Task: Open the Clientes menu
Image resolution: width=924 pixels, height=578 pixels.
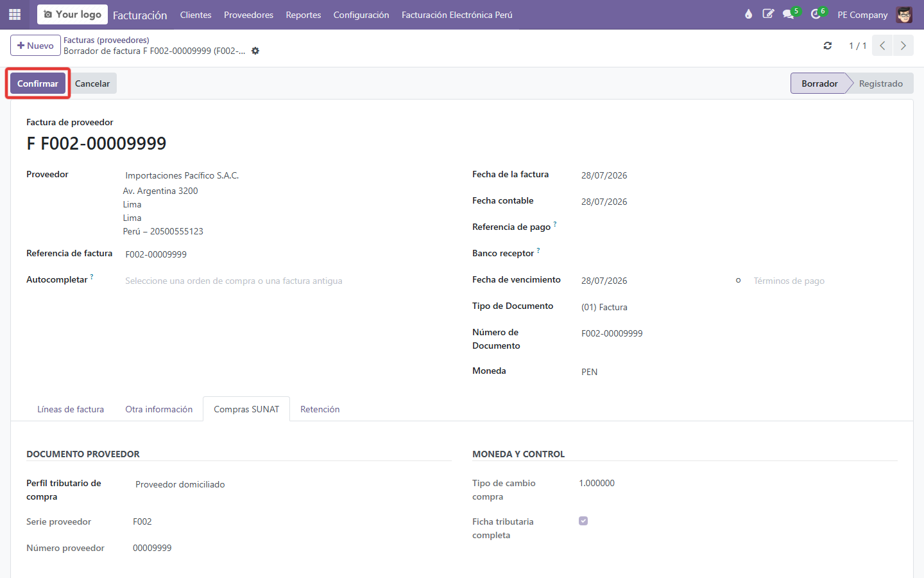Action: coord(196,15)
